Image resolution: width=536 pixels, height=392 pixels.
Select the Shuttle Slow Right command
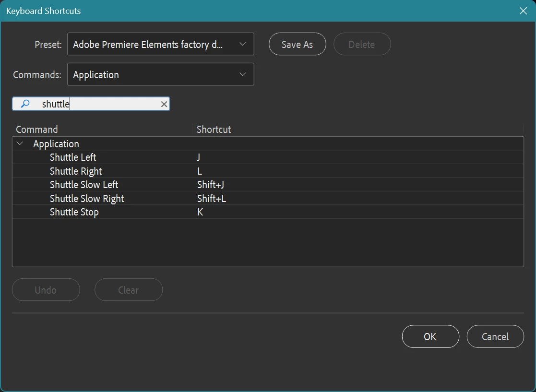[x=87, y=198]
